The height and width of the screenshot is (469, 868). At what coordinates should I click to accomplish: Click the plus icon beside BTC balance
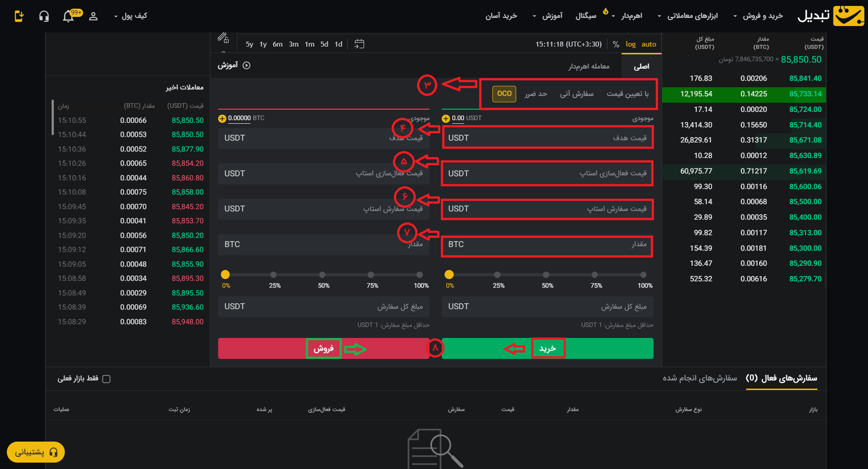[222, 119]
